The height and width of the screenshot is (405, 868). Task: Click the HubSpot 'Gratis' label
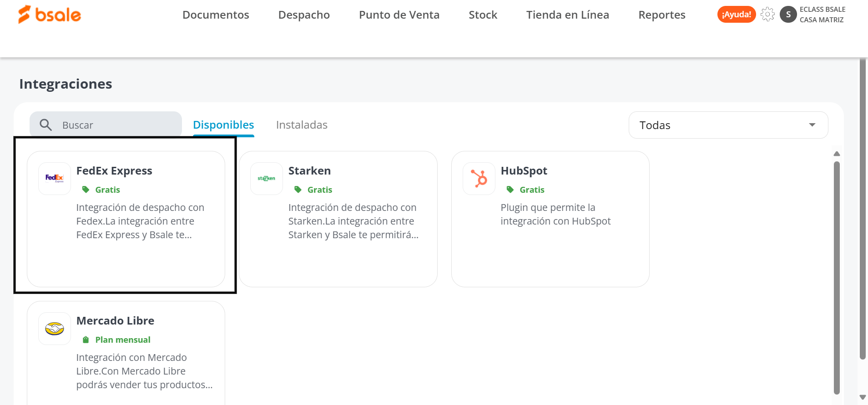pyautogui.click(x=532, y=190)
